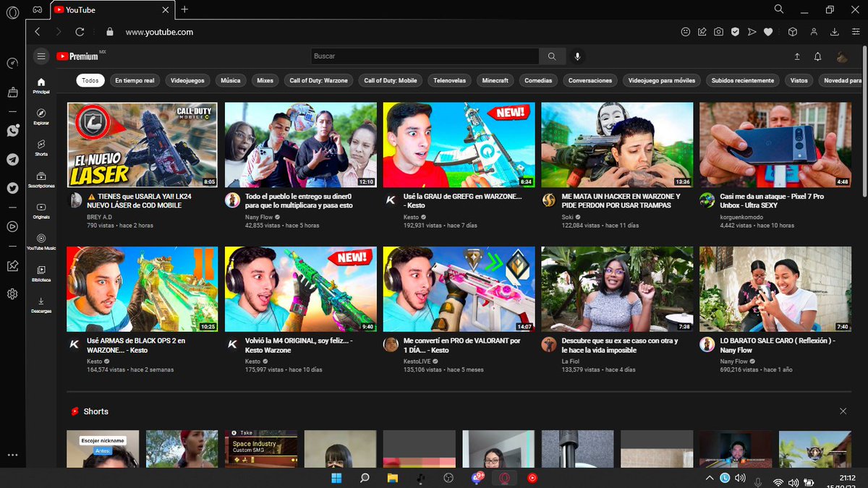Open Opera settings gear in sidebar
868x488 pixels.
tap(12, 294)
